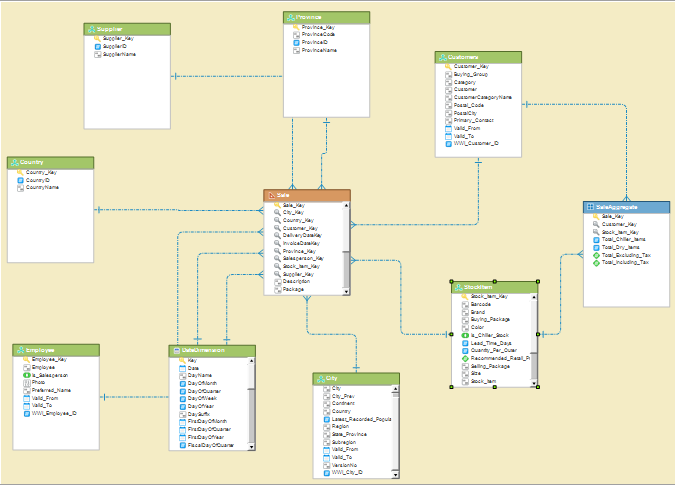
Task: Click the SaleAggregate table grid icon
Action: tap(591, 206)
